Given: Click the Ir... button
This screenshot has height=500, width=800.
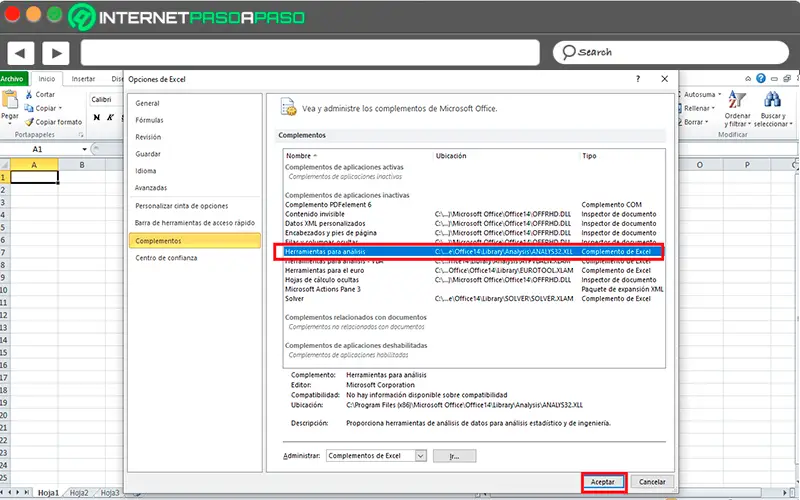Looking at the screenshot, I should (454, 456).
